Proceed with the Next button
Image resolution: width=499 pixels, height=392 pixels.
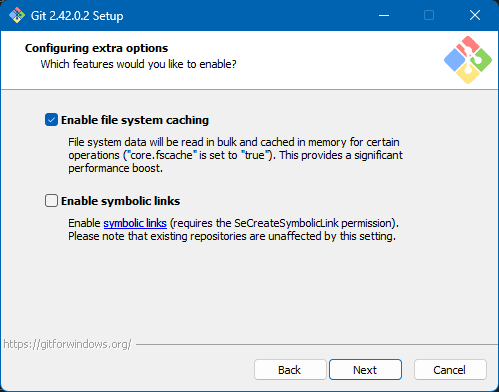[365, 370]
